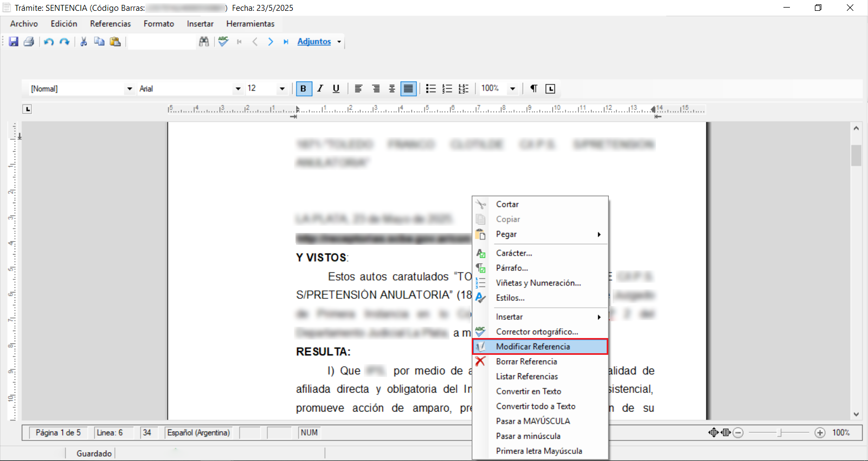This screenshot has height=461, width=868.
Task: Toggle justified text alignment
Action: (x=408, y=89)
